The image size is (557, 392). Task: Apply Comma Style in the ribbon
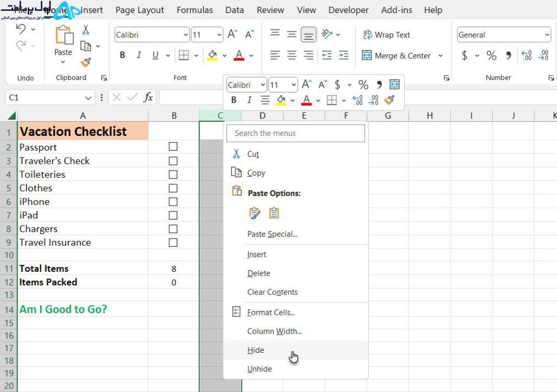click(509, 55)
